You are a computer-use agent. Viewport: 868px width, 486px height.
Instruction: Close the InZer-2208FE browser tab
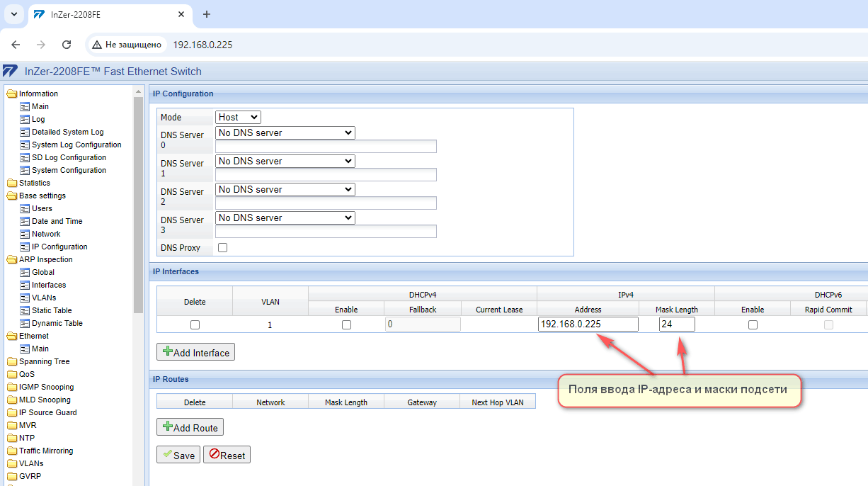181,14
